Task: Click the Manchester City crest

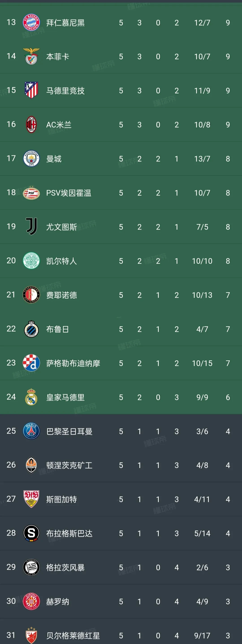Action: (x=31, y=159)
